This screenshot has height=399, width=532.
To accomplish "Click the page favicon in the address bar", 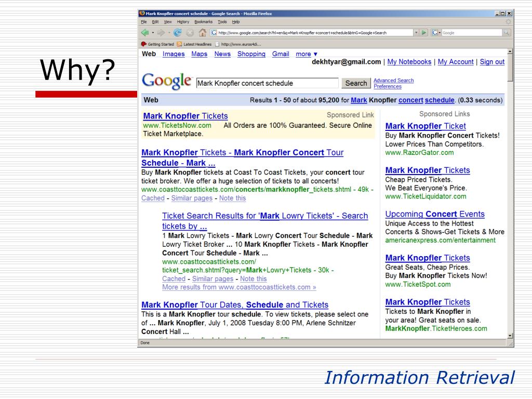I will pos(214,33).
